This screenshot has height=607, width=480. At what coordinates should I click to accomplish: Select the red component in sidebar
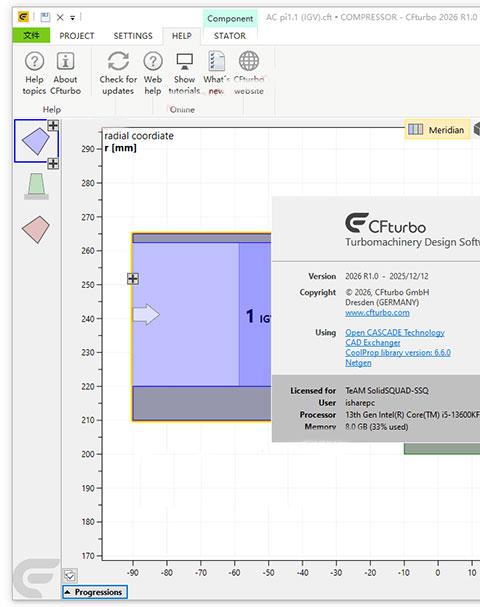pos(36,230)
